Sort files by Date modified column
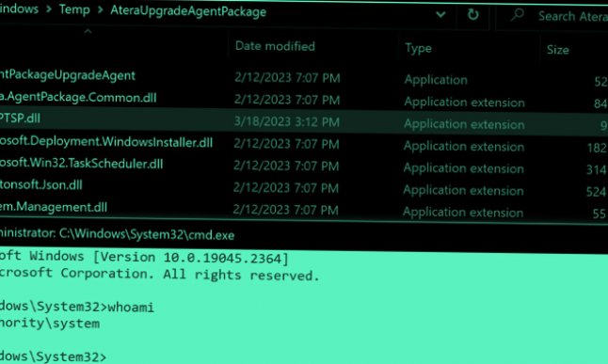Viewport: 608px width, 364px height. (275, 46)
